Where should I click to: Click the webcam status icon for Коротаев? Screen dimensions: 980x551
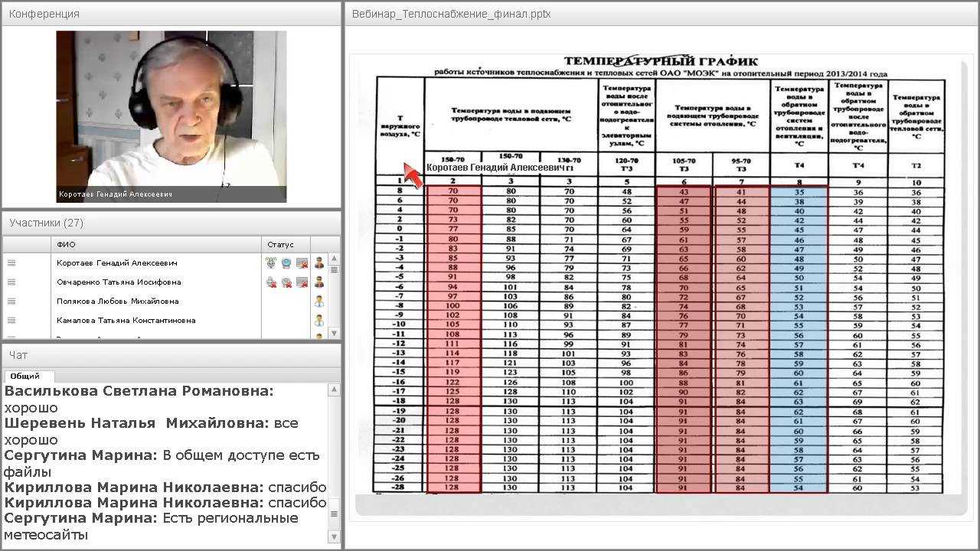click(286, 263)
